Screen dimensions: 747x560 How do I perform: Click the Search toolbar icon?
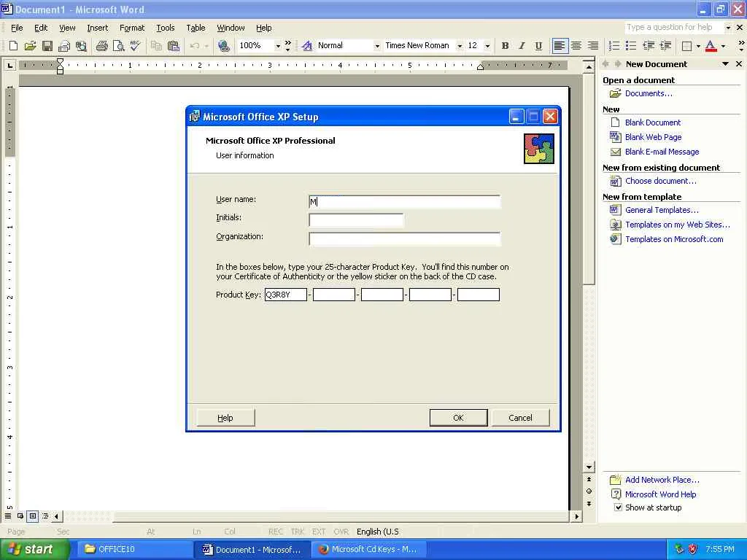pyautogui.click(x=82, y=46)
